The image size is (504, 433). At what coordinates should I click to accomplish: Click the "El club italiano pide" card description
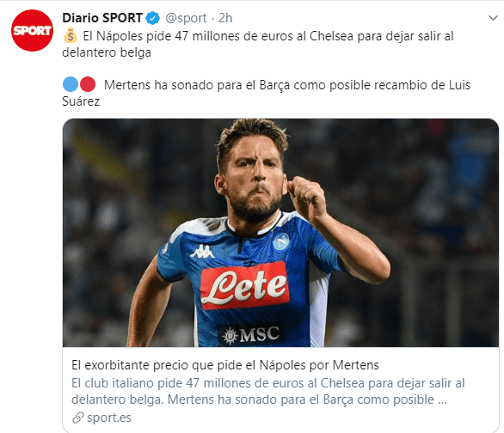pos(268,391)
